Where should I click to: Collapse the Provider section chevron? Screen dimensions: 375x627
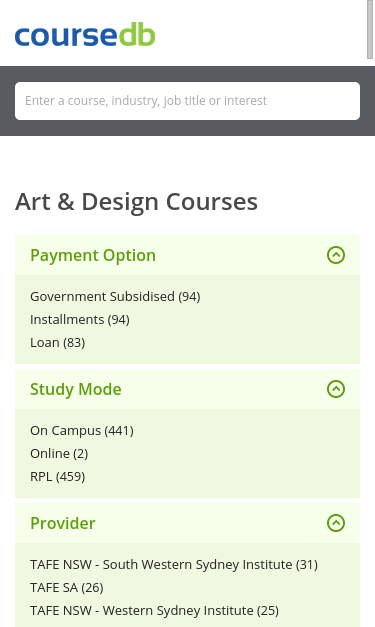(x=336, y=523)
